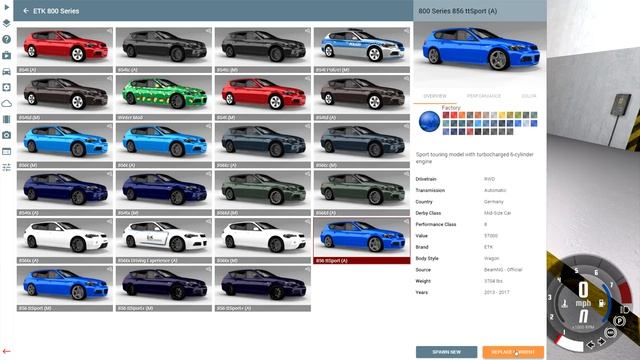Select the grey 854tc (A) car thumbnail
640x360 pixels.
pos(164,50)
